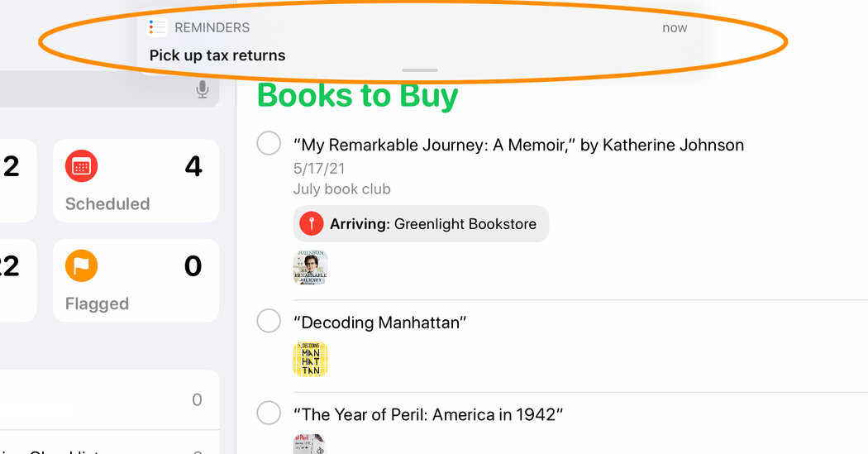Select the "July book club" note text
This screenshot has width=868, height=454.
pyautogui.click(x=341, y=189)
